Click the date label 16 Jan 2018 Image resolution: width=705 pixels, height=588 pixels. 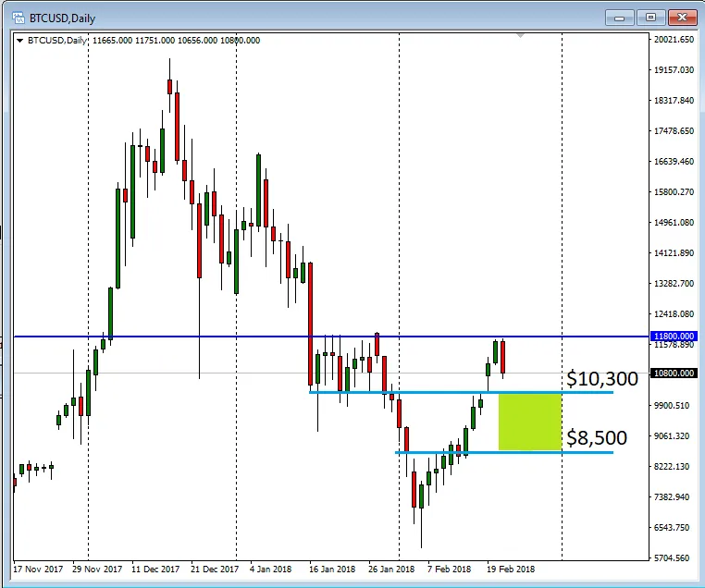click(x=332, y=570)
